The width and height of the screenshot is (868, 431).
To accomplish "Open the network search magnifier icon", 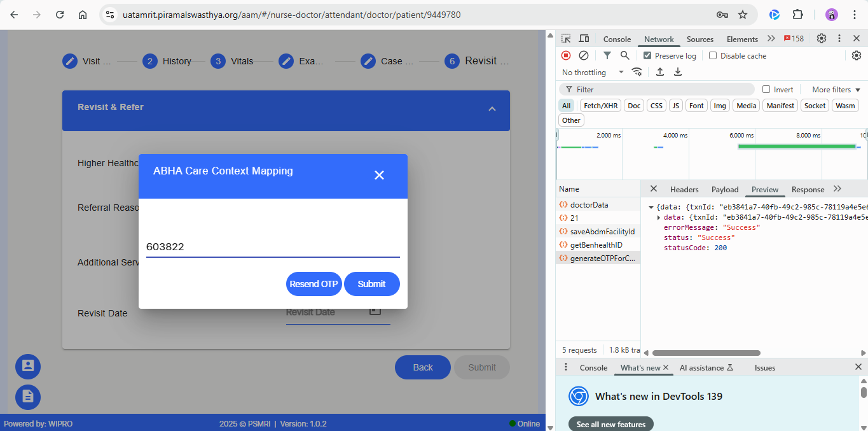I will [625, 56].
